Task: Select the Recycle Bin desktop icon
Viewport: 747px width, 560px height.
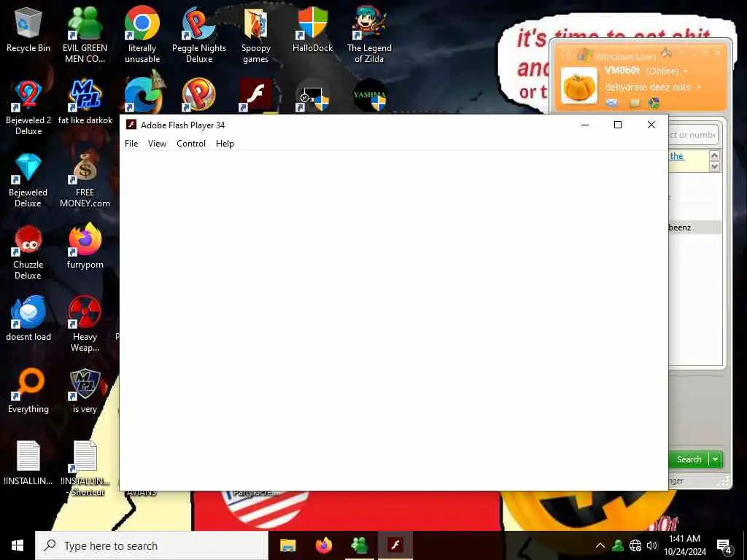Action: point(28,29)
